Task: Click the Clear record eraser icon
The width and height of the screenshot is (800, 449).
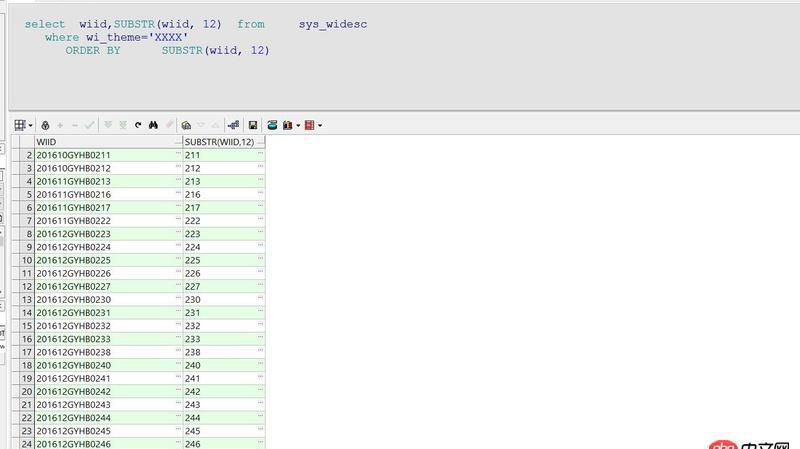Action: click(x=169, y=125)
